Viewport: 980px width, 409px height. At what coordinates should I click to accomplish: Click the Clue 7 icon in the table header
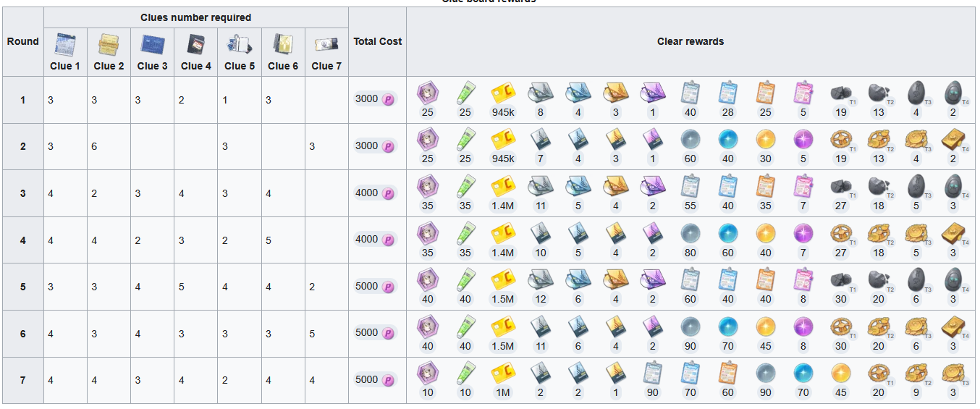click(x=326, y=45)
